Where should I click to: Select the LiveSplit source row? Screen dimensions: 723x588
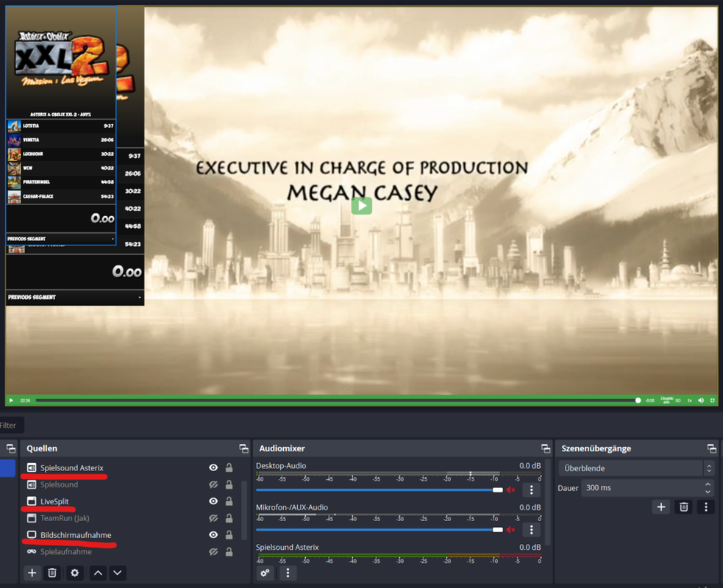click(130, 501)
